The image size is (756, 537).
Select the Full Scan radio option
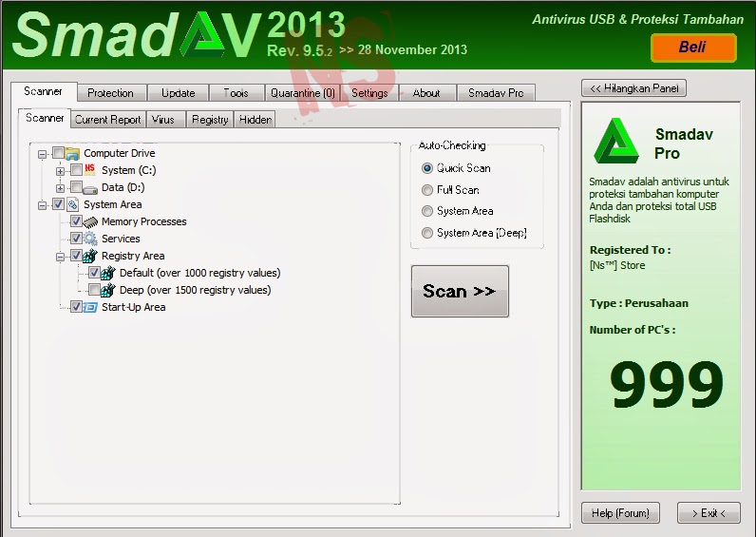tap(427, 190)
